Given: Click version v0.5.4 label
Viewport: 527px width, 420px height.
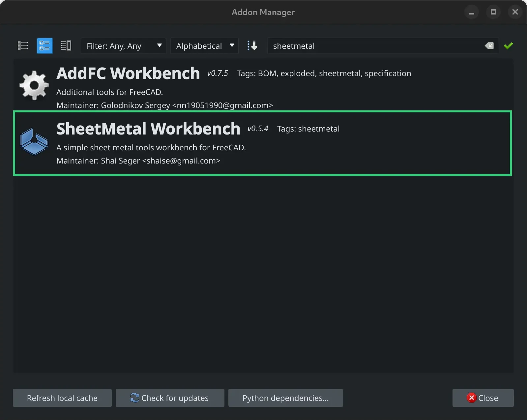Looking at the screenshot, I should [258, 129].
